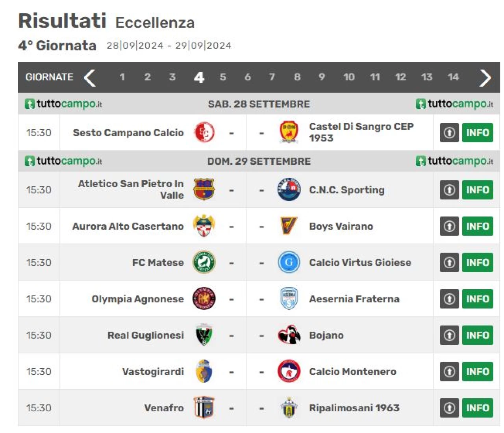This screenshot has height=433, width=504.
Task: Click the Olympia Agnonese team crest
Action: tap(204, 299)
